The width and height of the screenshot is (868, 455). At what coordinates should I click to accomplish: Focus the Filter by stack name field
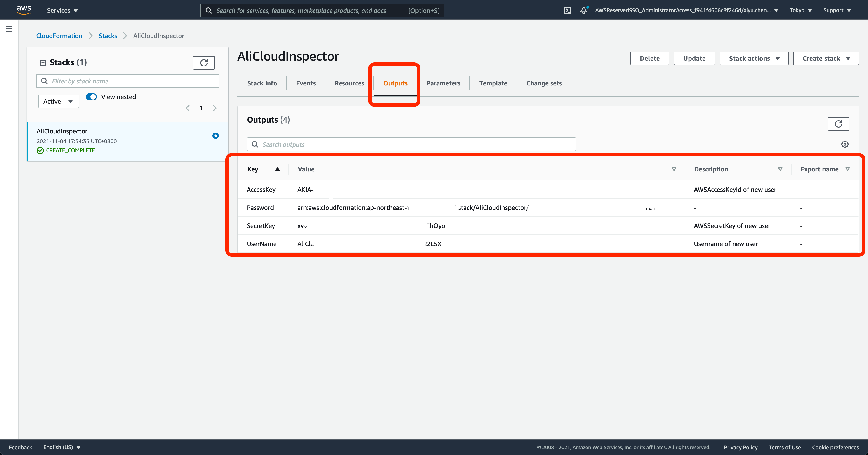128,81
